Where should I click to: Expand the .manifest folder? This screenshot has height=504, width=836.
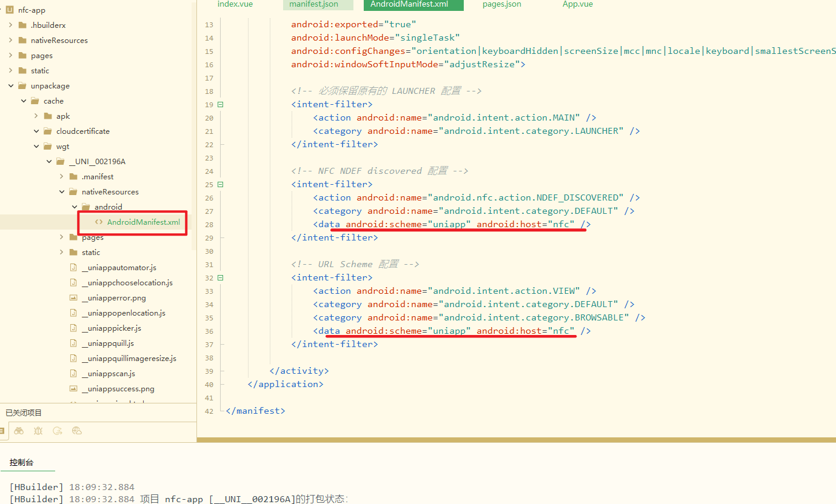[x=62, y=177]
